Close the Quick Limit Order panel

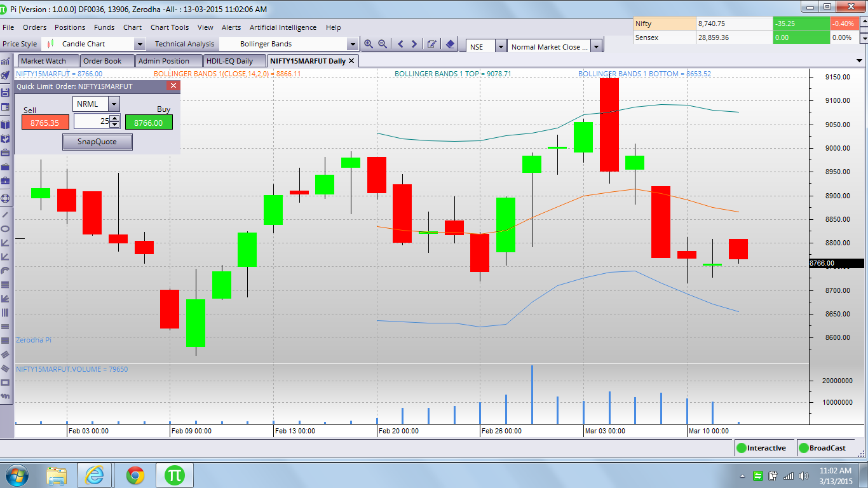click(172, 86)
